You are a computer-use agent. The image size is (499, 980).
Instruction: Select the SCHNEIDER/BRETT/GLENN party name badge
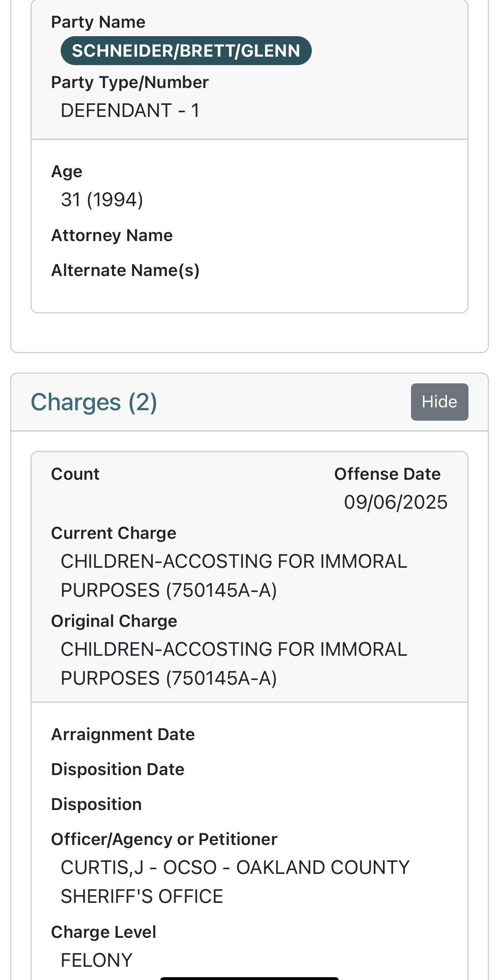pyautogui.click(x=186, y=51)
